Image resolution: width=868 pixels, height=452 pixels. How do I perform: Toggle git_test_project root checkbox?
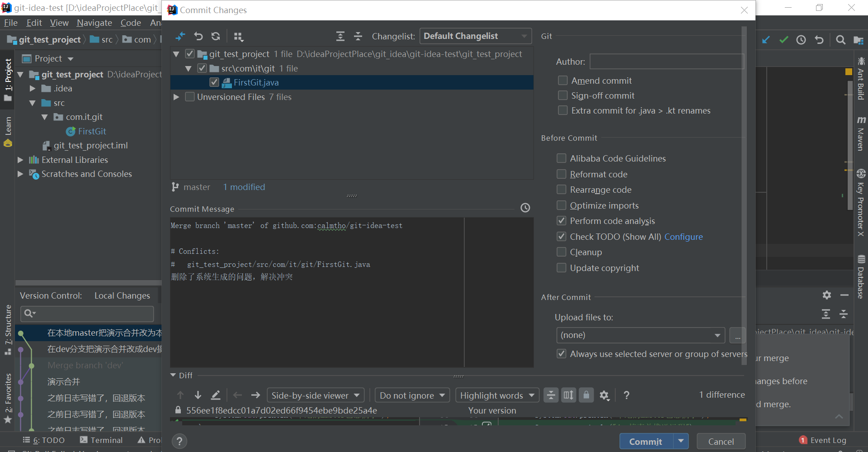point(190,54)
